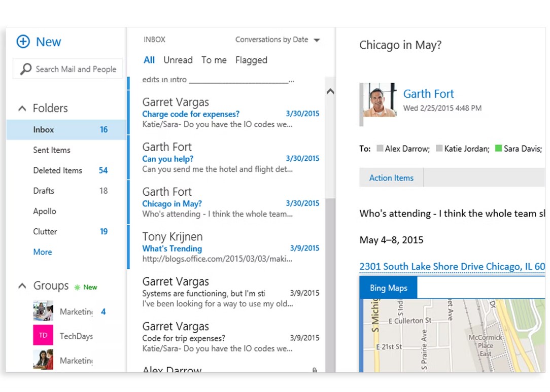Collapse the Groups section
This screenshot has width=550, height=392.
coord(22,286)
